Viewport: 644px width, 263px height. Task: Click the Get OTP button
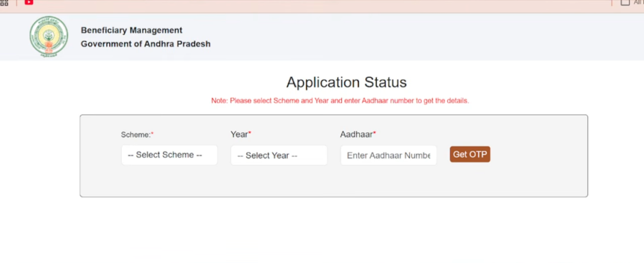coord(470,155)
